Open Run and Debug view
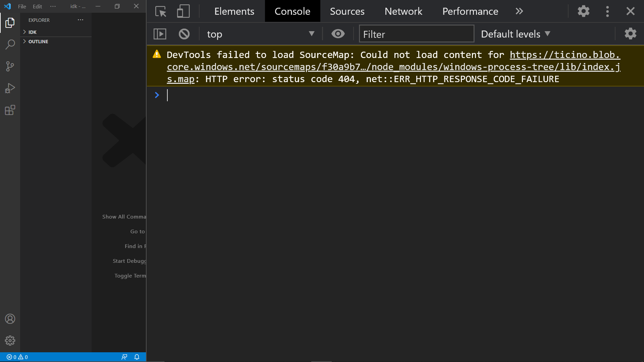644x362 pixels. point(10,88)
